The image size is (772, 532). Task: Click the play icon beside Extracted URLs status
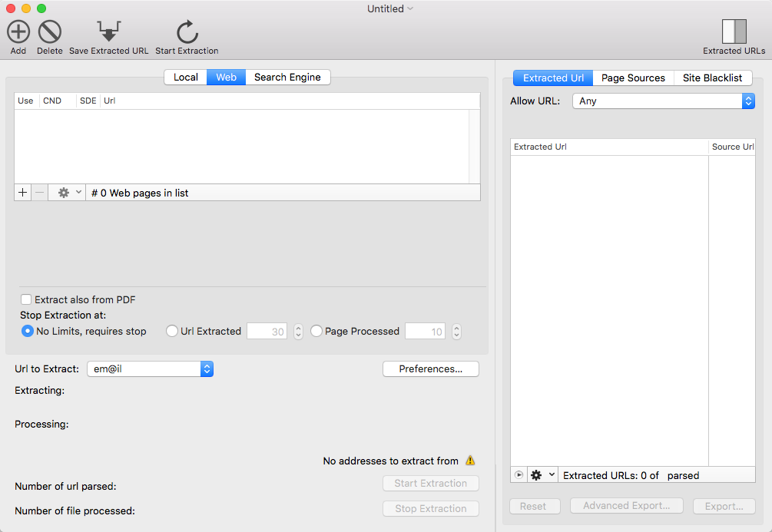(x=519, y=475)
